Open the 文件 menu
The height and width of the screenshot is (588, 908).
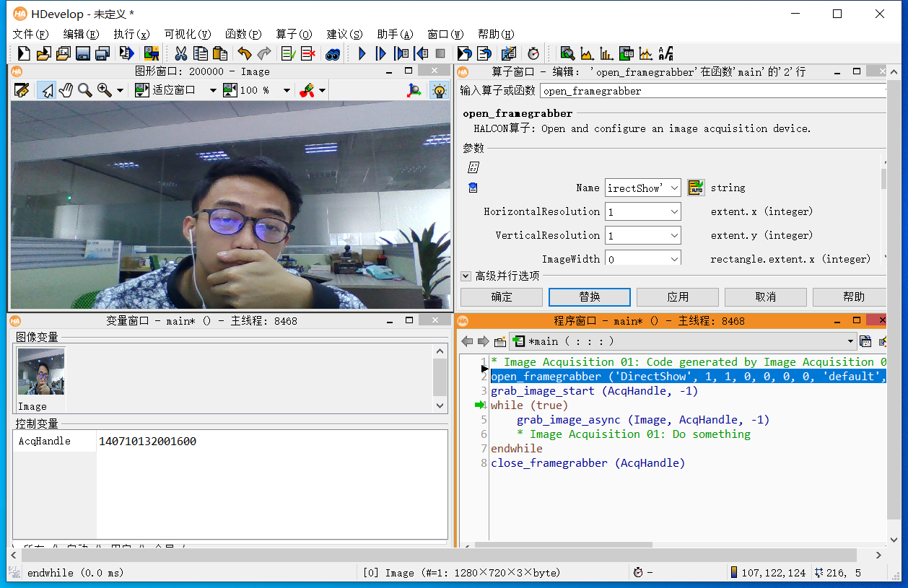(30, 34)
